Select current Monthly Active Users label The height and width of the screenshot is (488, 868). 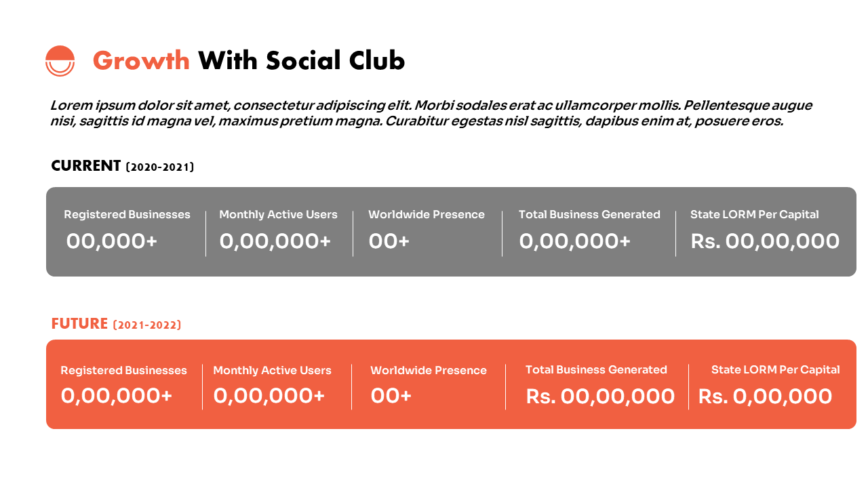[x=278, y=214]
